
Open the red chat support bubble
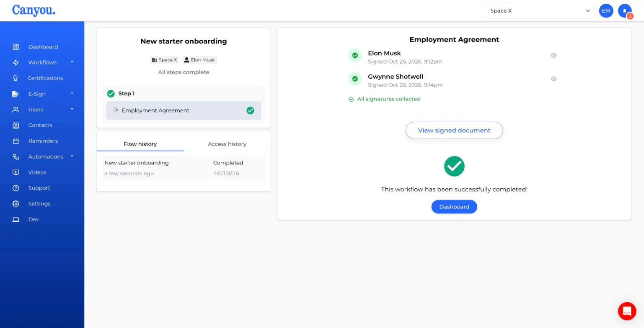point(627,311)
